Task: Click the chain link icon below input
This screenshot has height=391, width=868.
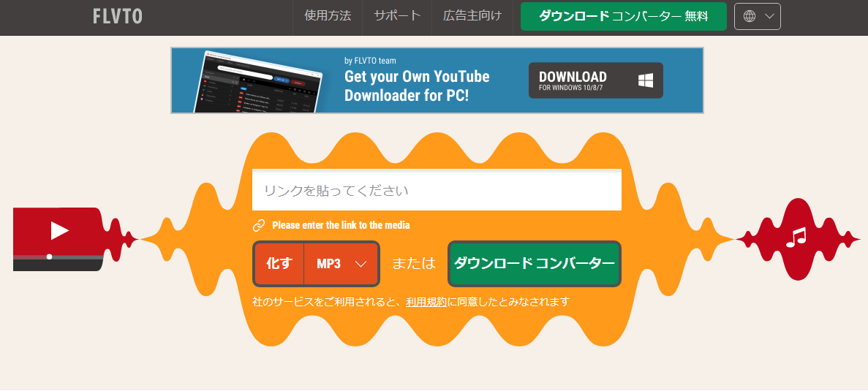Action: point(259,225)
